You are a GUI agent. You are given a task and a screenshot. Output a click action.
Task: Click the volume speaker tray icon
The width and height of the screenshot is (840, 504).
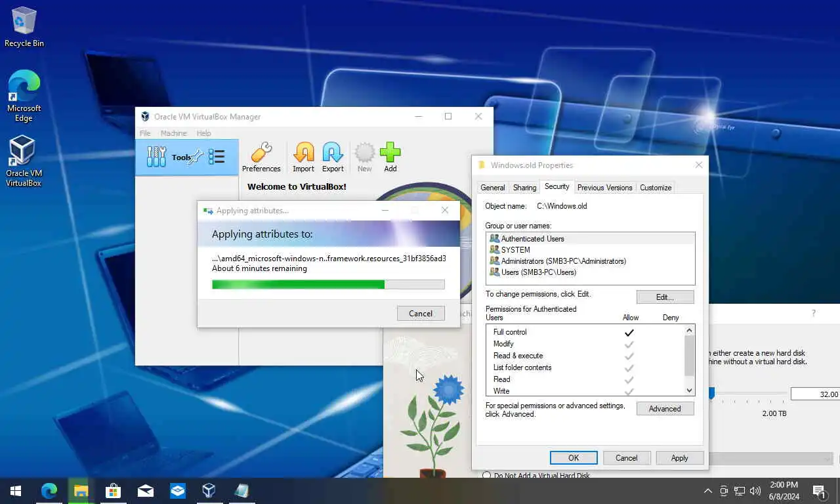tap(755, 491)
